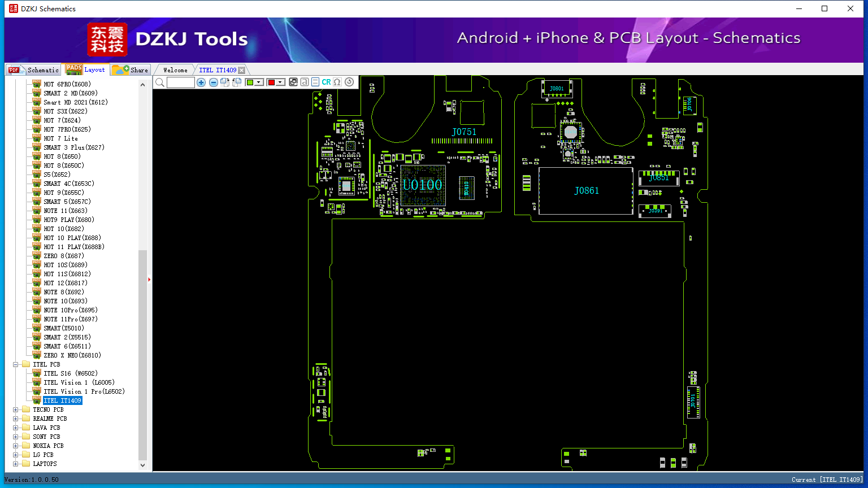Click the PADS icon beside HOT 12(X6817)
868x488 pixels.
(37, 282)
